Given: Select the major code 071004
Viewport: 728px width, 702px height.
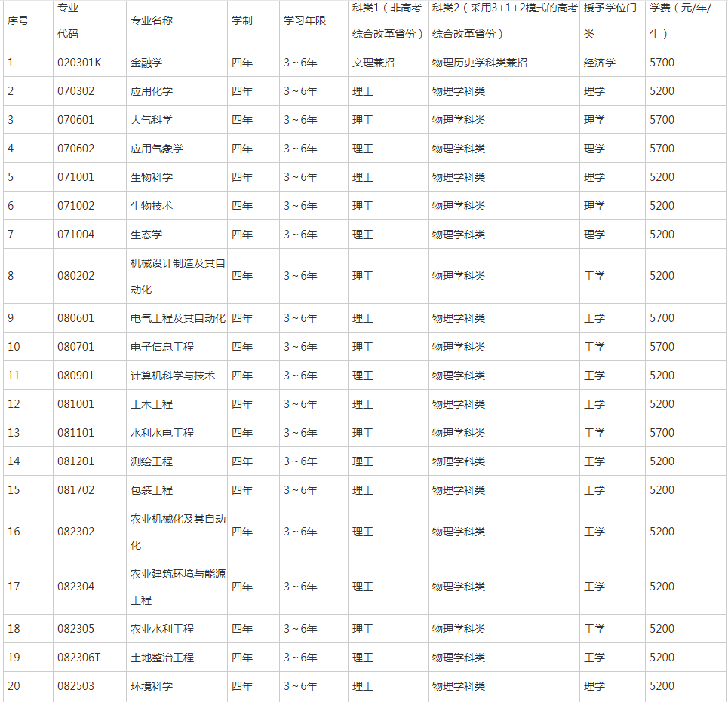Looking at the screenshot, I should click(x=75, y=235).
